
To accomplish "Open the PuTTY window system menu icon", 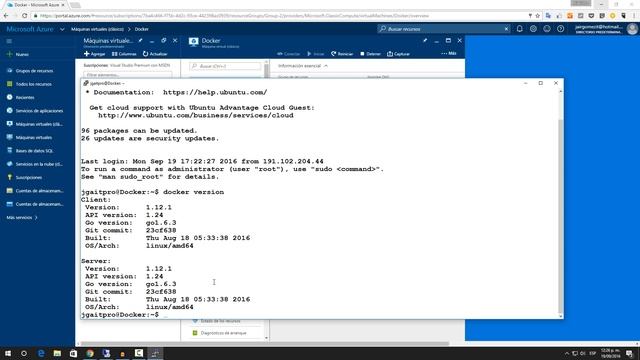I will 86,83.
